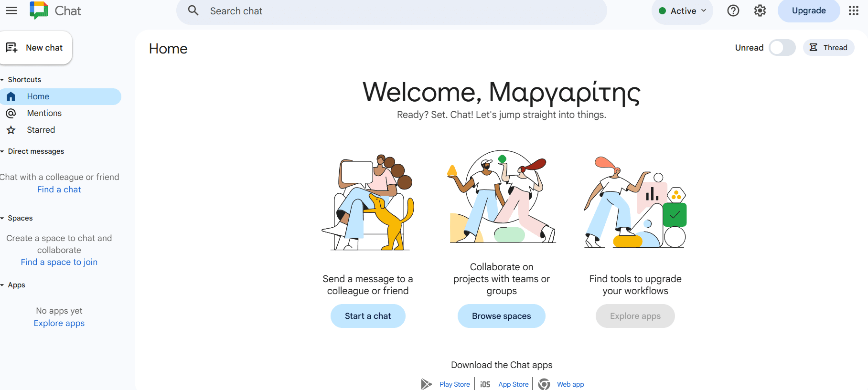Click the person with dog illustration
Screen dimensions: 868x390
368,201
